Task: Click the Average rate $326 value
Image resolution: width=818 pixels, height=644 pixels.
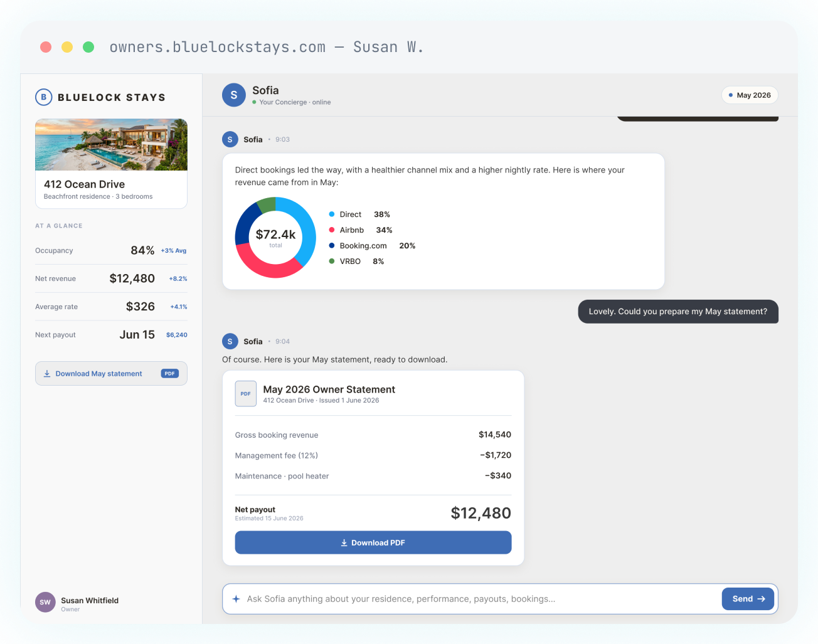Action: click(x=141, y=307)
